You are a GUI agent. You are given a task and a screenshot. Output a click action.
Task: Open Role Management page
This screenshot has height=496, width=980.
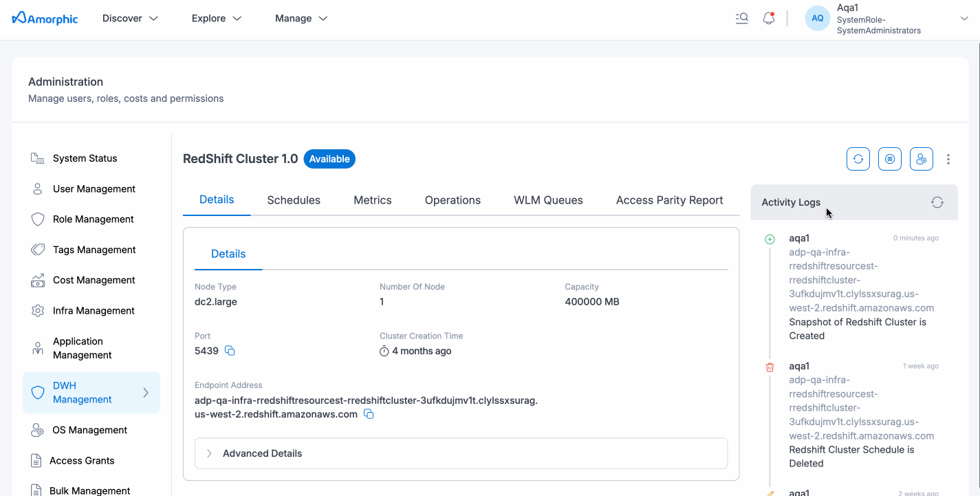click(94, 219)
